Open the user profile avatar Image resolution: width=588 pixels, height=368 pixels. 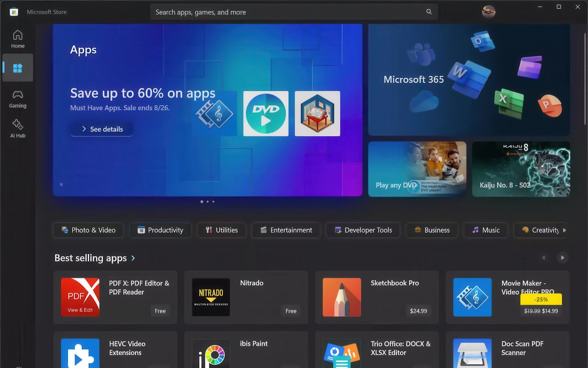pos(488,12)
